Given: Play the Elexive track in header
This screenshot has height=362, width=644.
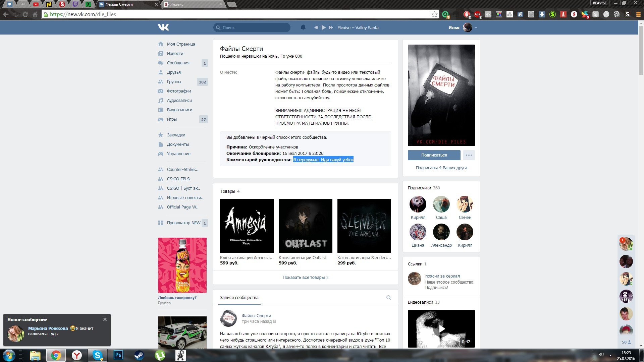Looking at the screenshot, I should coord(323,27).
